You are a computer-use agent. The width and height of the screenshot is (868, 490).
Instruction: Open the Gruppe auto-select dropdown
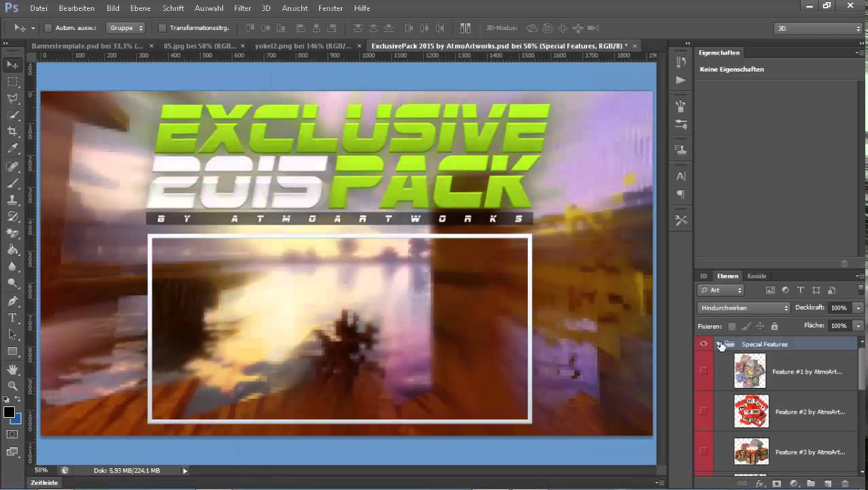pyautogui.click(x=126, y=28)
